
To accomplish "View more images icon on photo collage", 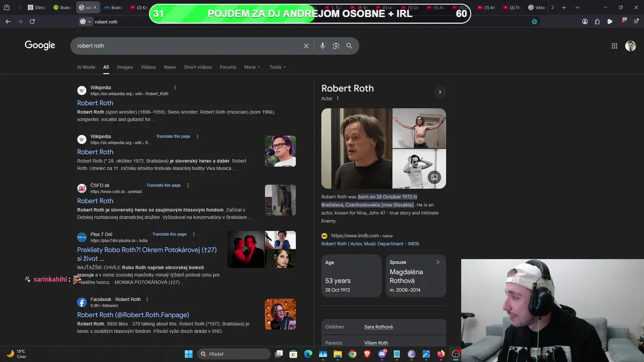I will (434, 177).
